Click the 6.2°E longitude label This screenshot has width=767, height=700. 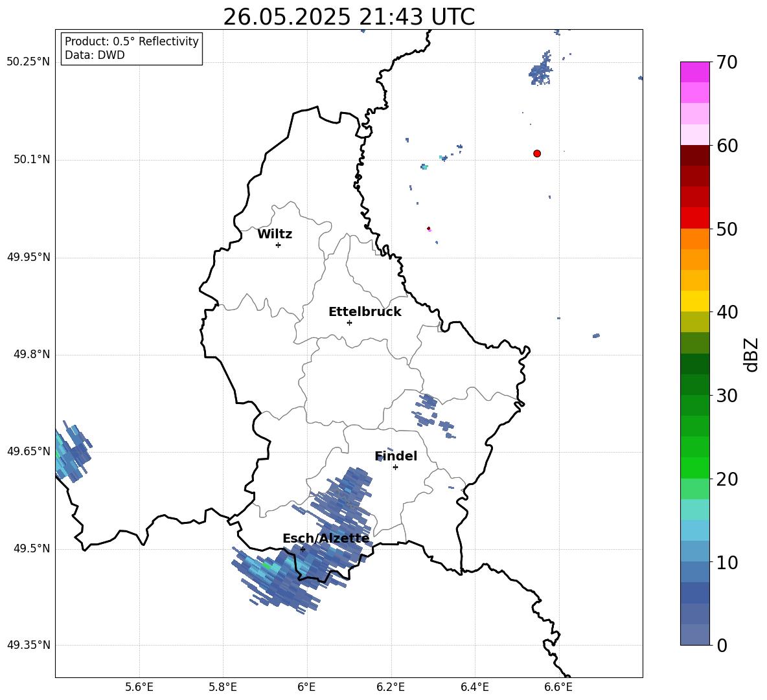point(391,687)
